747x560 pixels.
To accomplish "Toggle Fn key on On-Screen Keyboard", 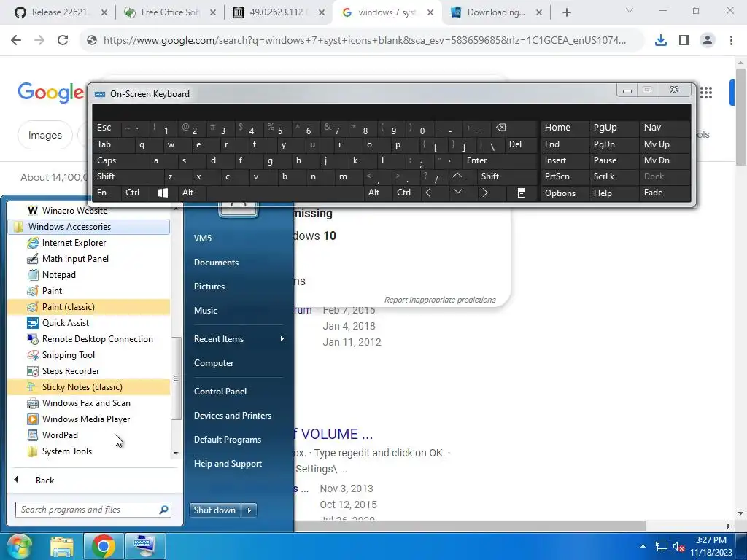I will 107,192.
